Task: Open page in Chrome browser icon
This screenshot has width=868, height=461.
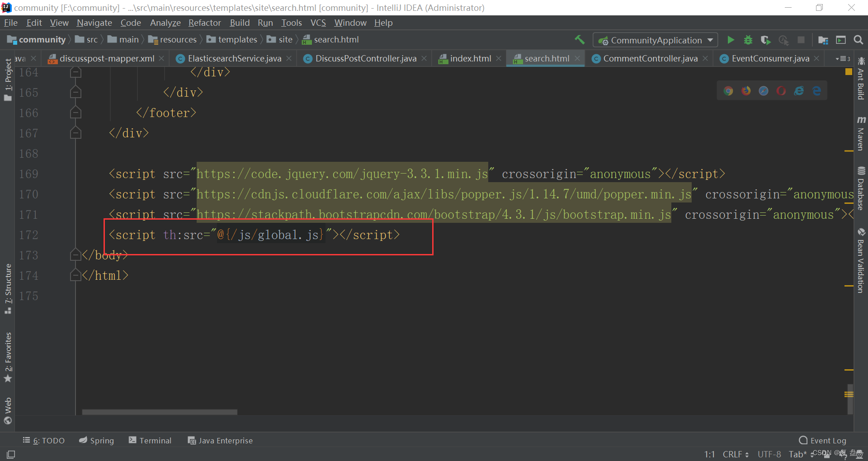Action: [x=728, y=91]
